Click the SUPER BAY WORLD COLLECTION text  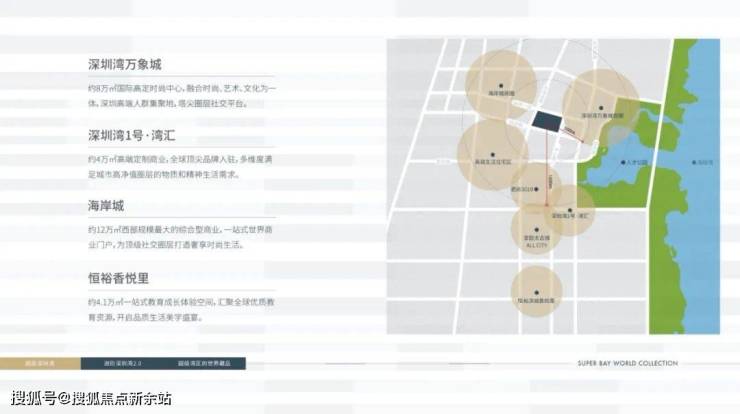628,363
